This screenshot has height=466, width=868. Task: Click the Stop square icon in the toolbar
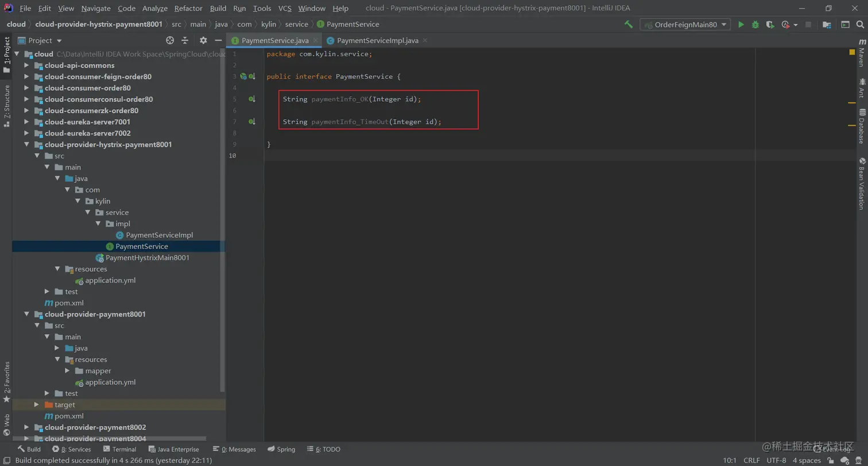808,25
